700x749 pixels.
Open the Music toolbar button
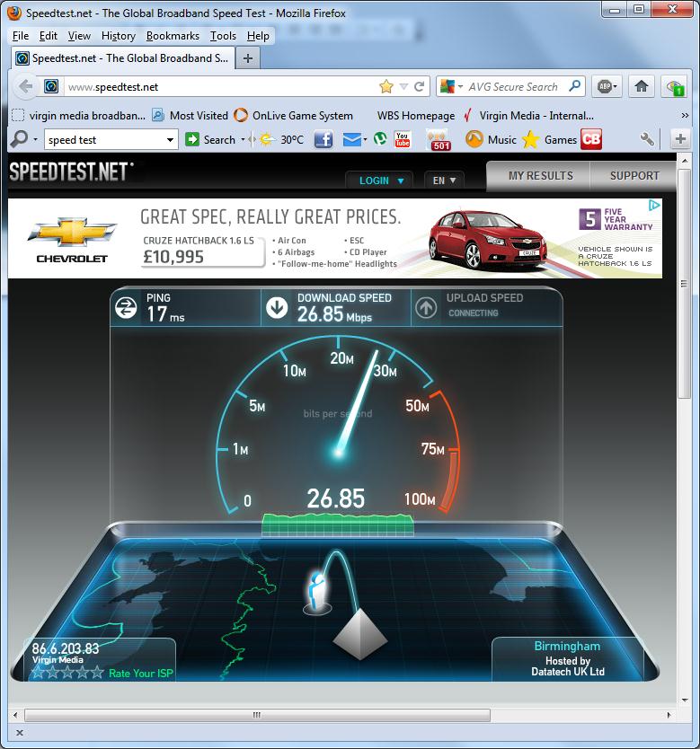click(492, 139)
